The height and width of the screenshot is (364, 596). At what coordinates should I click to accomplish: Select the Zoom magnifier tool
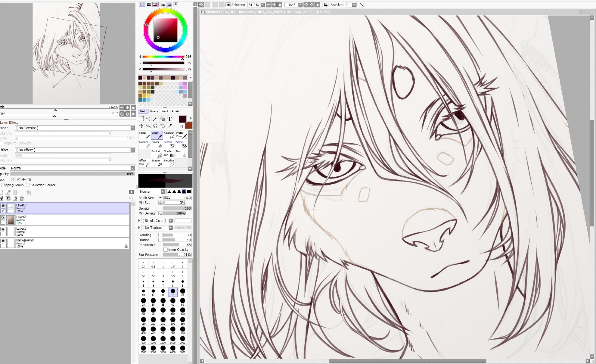[x=148, y=126]
